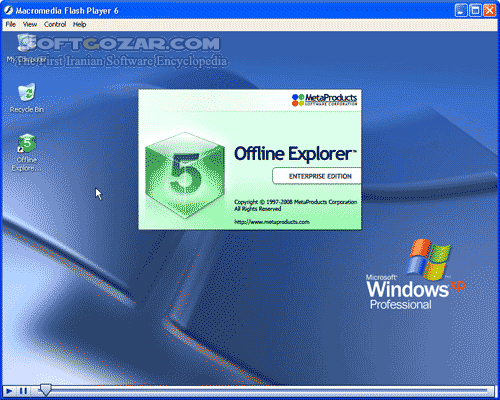Screen dimensions: 500x400
Task: Click the Enterprise Edition label
Action: 320,176
